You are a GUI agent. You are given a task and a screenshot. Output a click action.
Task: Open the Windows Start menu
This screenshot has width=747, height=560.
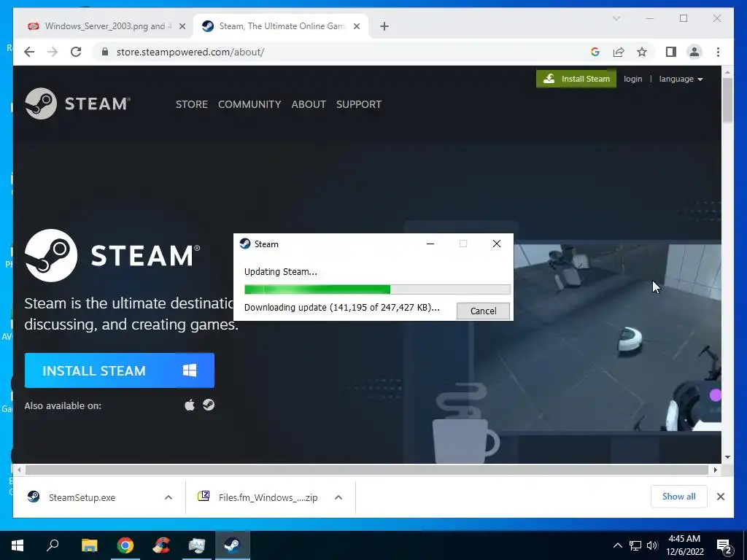click(x=18, y=545)
